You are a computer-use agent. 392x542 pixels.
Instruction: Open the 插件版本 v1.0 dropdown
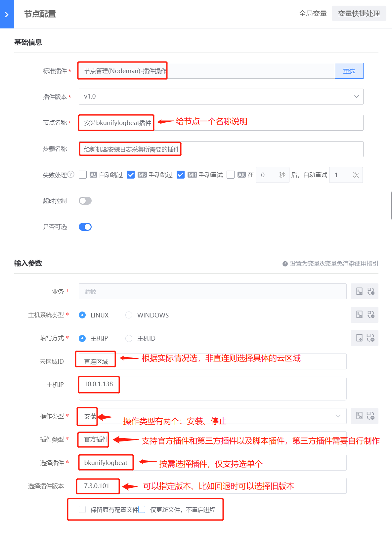pyautogui.click(x=221, y=97)
